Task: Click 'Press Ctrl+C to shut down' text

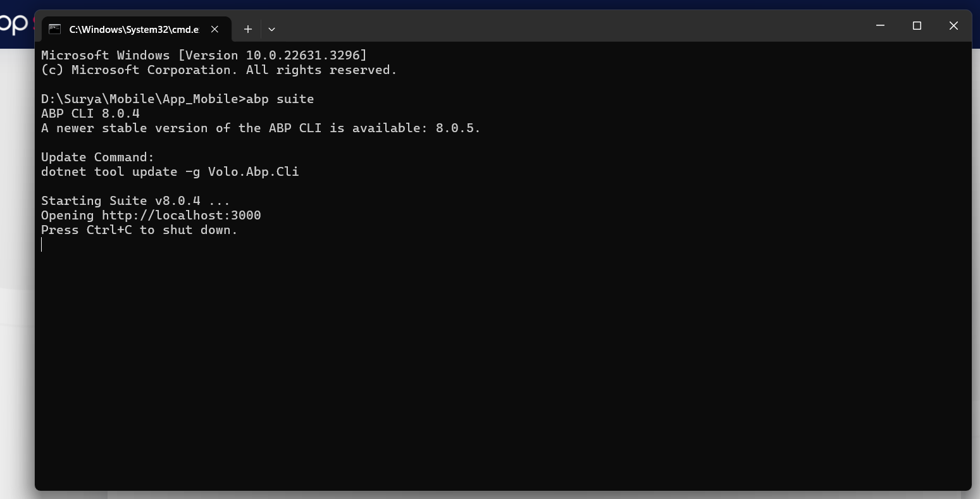Action: pos(139,230)
